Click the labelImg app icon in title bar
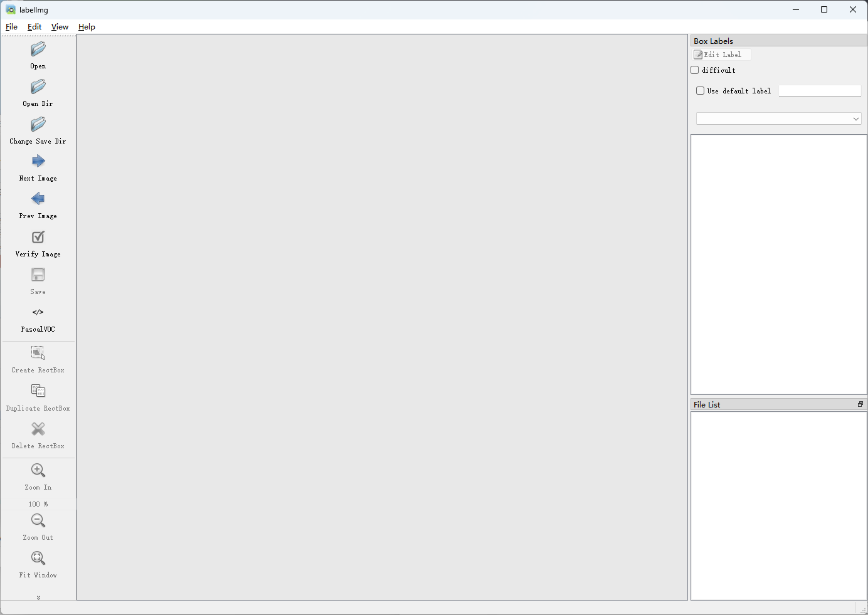The height and width of the screenshot is (615, 868). pos(11,9)
